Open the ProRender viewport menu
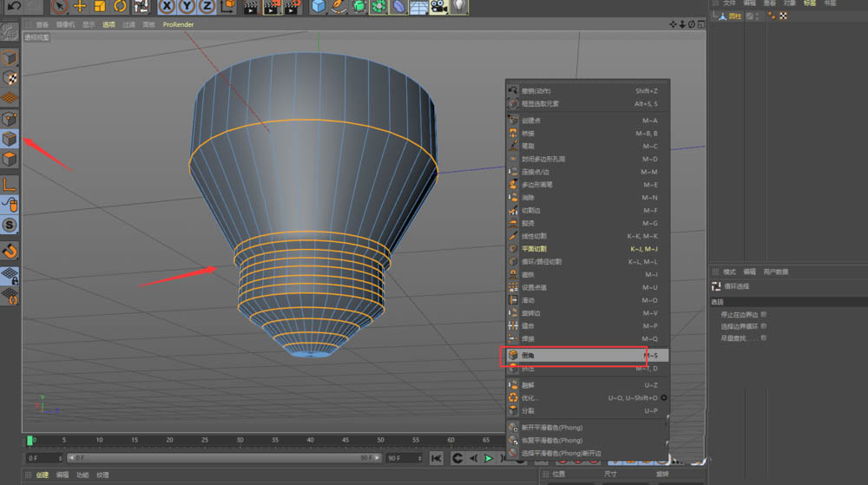This screenshot has height=485, width=868. pyautogui.click(x=177, y=24)
